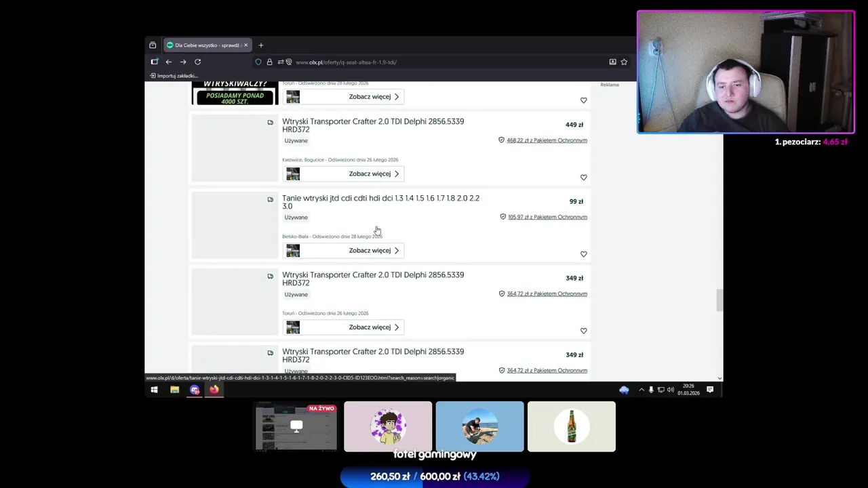Select the beer bottle participant tile
This screenshot has width=868, height=488.
click(571, 426)
